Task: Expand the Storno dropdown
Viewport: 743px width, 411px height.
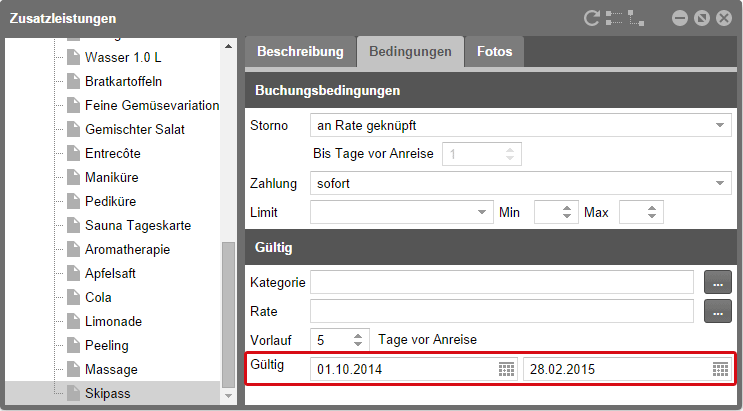Action: pos(721,126)
